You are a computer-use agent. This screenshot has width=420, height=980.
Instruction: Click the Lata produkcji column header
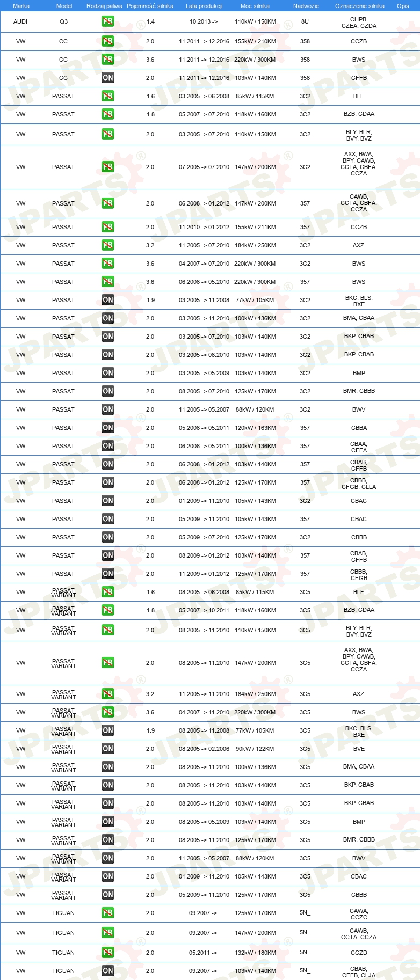point(204,6)
